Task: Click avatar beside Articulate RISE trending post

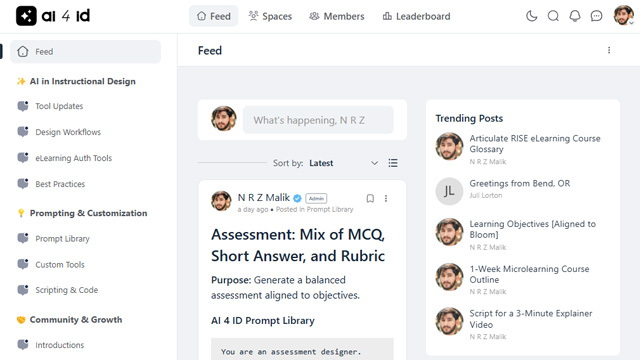Action: 449,146
